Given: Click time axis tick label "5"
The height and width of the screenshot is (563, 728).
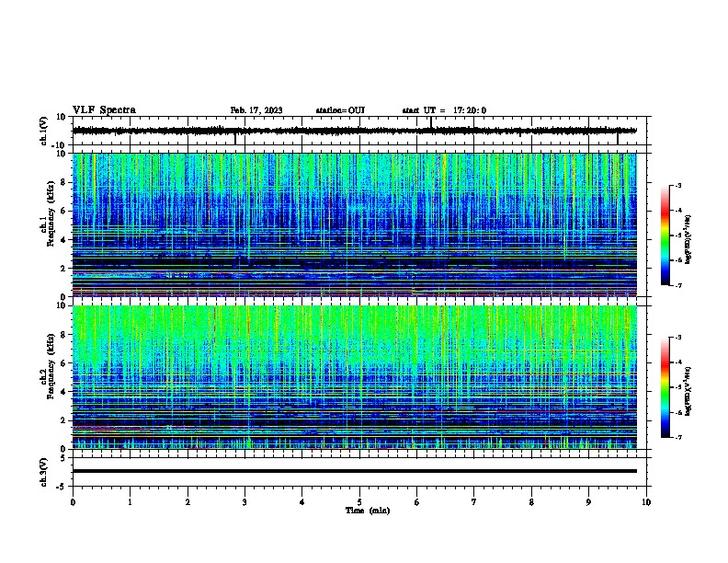Looking at the screenshot, I should click(359, 502).
